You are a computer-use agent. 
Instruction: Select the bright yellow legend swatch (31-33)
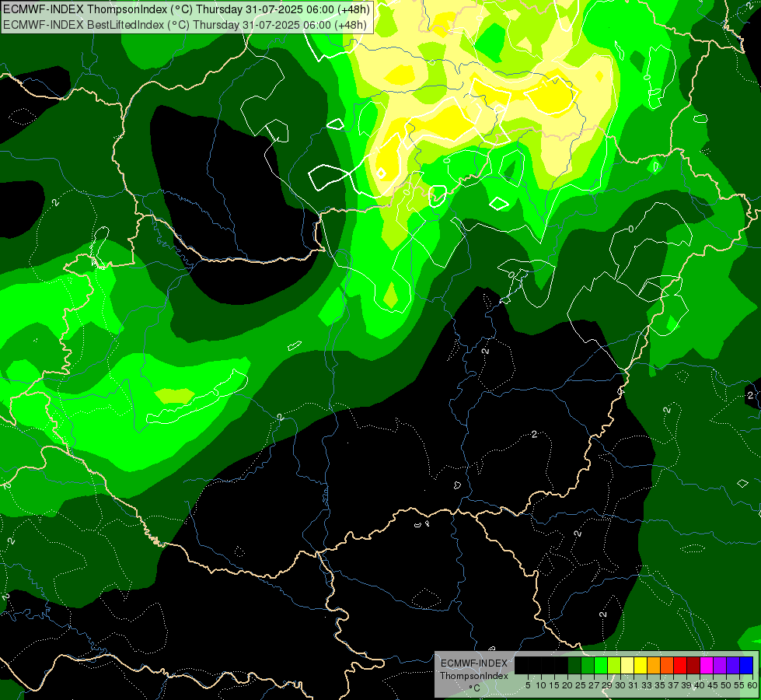pyautogui.click(x=641, y=665)
